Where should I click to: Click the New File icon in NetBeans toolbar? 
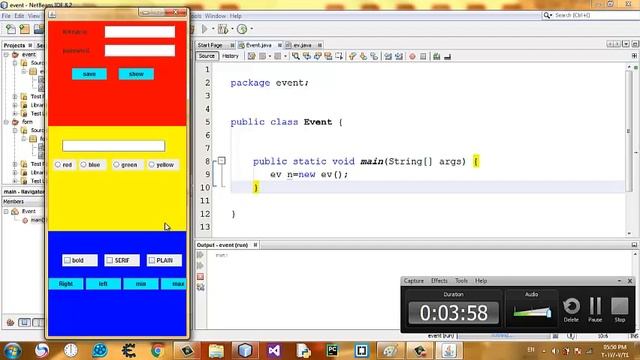11,29
